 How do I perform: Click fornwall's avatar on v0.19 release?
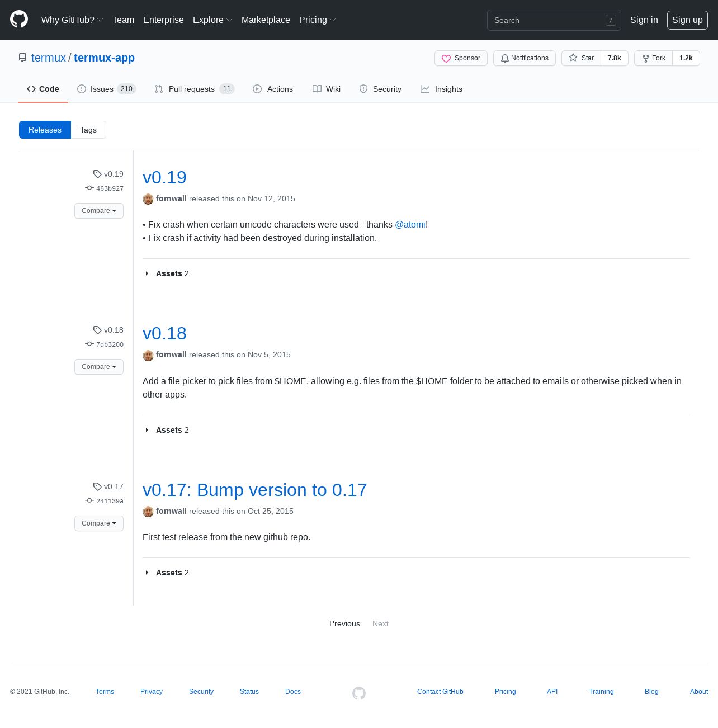point(148,199)
